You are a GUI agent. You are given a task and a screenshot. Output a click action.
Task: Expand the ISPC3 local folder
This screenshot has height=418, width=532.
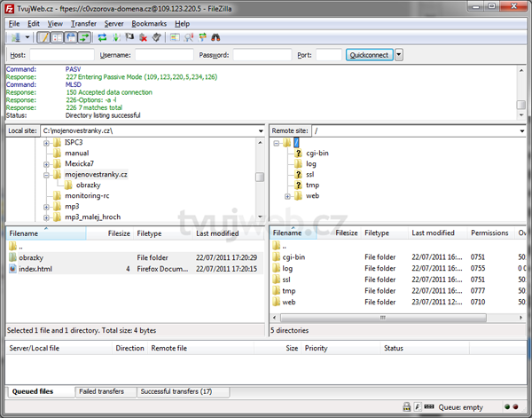[46, 143]
